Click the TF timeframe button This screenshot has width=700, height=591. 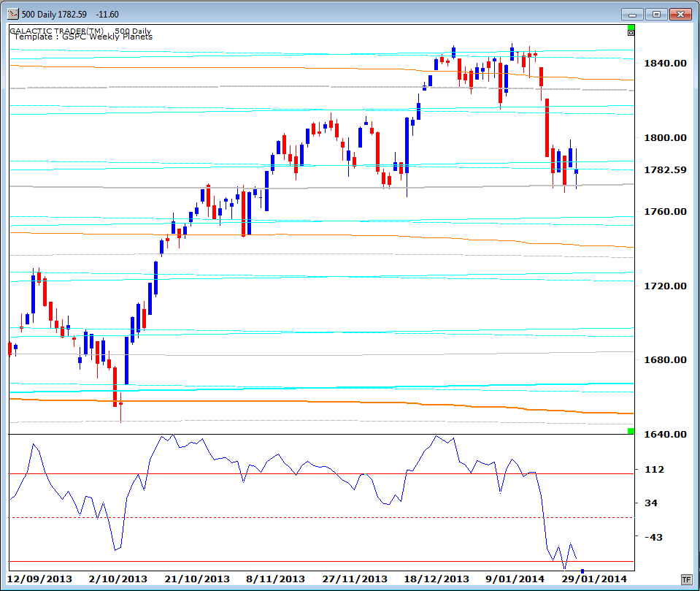[686, 580]
